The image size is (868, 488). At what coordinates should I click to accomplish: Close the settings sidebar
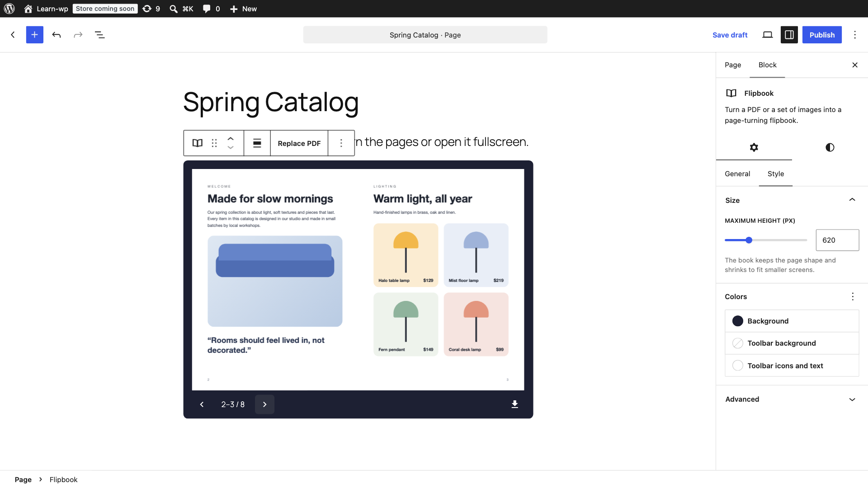855,65
